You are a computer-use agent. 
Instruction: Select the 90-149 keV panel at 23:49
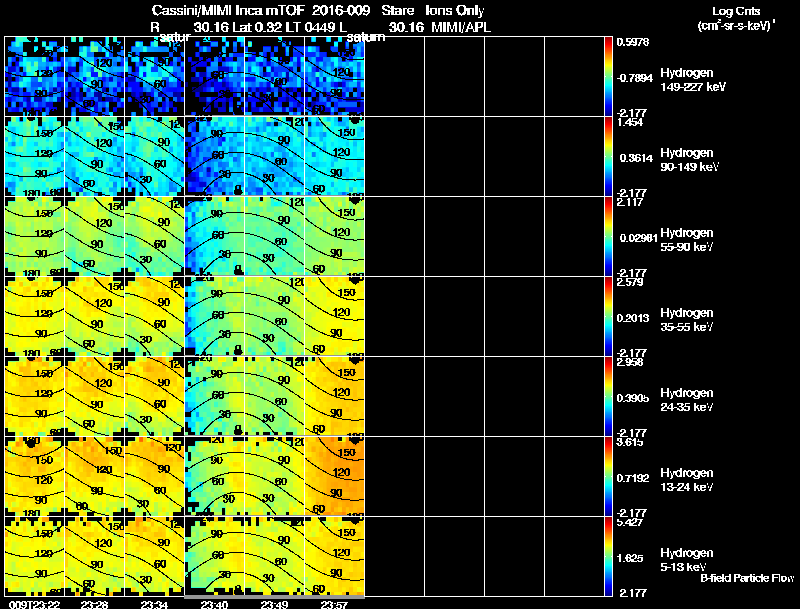275,156
